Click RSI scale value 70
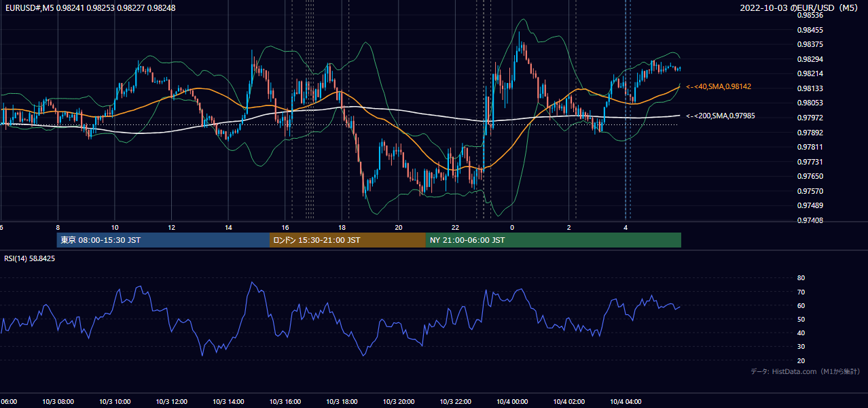Image resolution: width=868 pixels, height=408 pixels. 801,292
